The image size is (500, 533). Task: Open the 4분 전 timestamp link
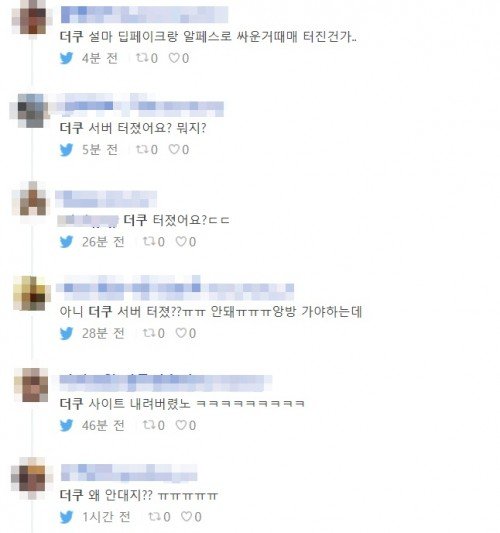click(x=100, y=58)
